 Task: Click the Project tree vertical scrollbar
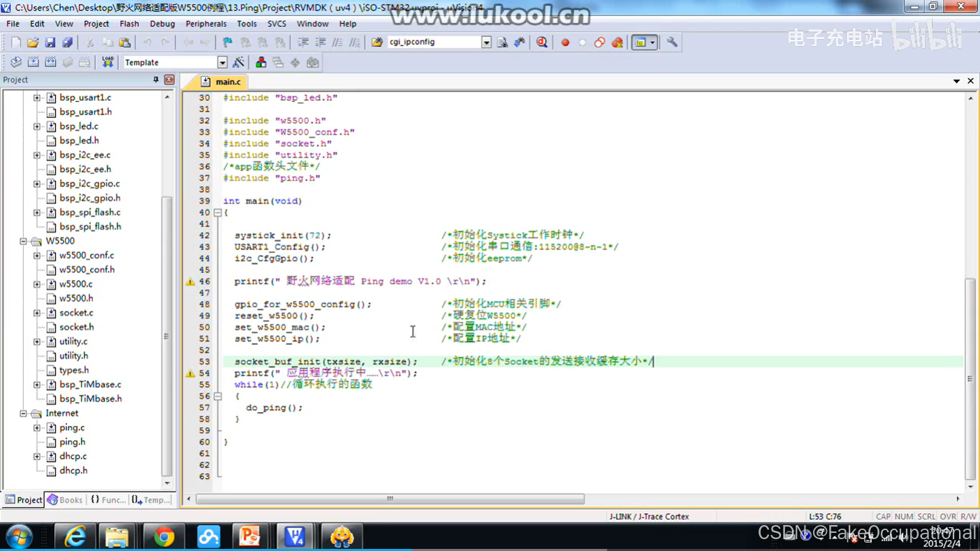click(x=167, y=335)
